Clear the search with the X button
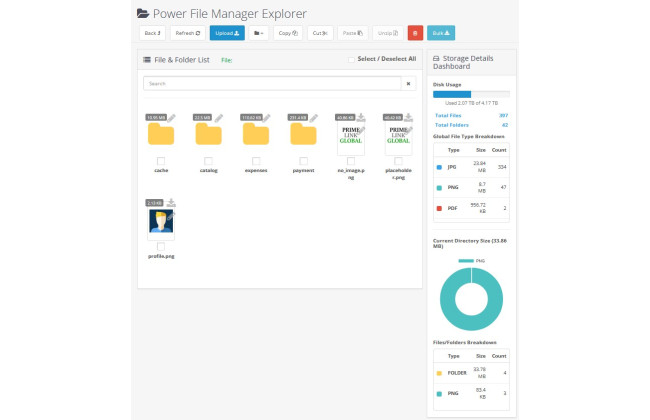This screenshot has height=420, width=650. pyautogui.click(x=408, y=84)
